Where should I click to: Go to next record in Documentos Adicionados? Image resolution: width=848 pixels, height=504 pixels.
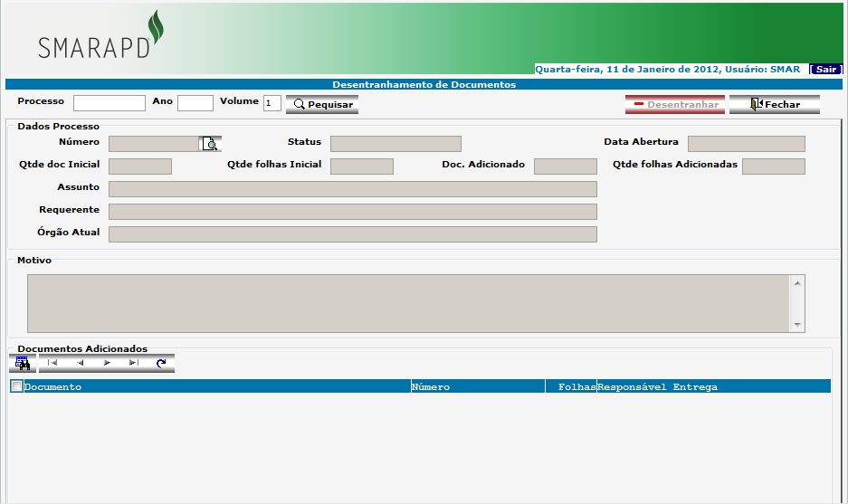(107, 363)
